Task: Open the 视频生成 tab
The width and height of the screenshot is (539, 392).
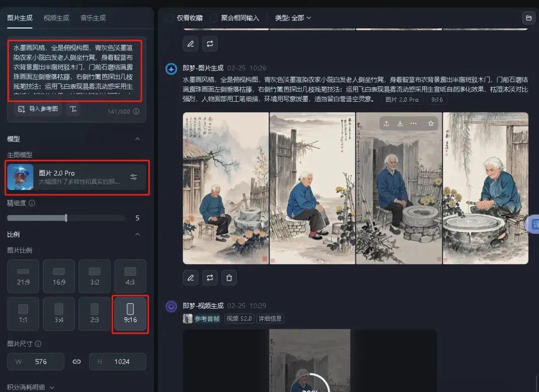Action: pyautogui.click(x=56, y=18)
